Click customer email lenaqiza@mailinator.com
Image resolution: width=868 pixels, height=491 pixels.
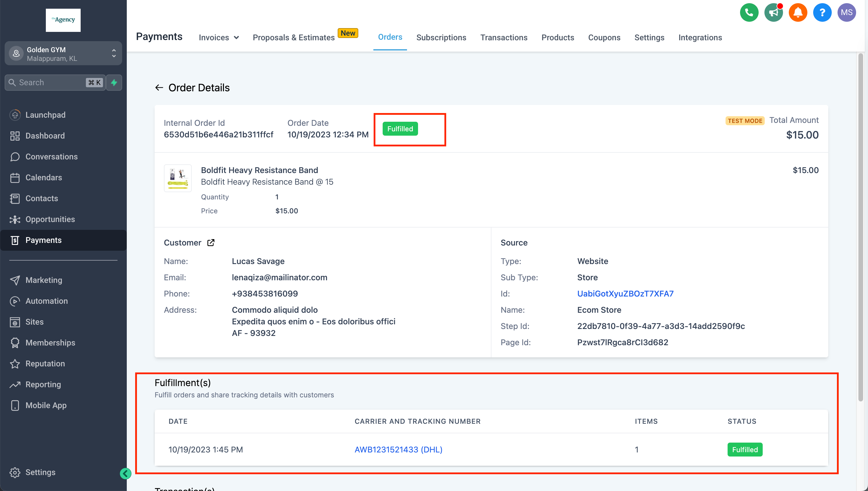coord(279,278)
